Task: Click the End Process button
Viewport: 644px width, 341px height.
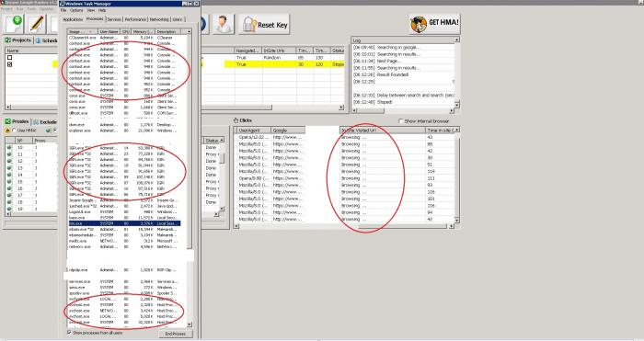Action: point(176,334)
